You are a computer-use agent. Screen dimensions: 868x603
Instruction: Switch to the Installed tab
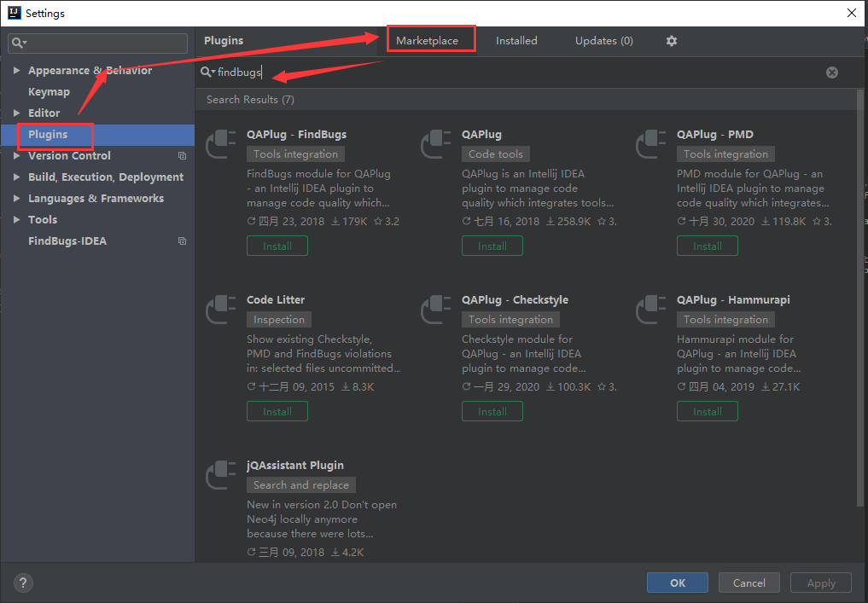pos(516,40)
